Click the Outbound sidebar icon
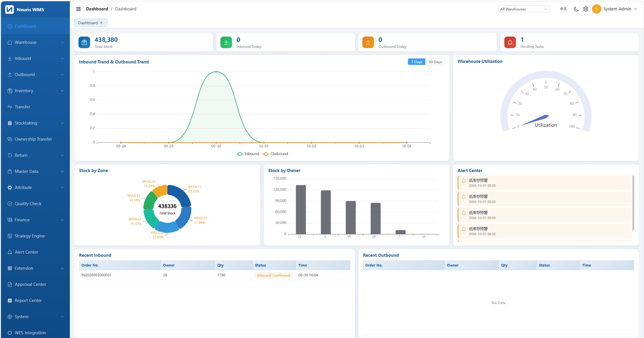Screen dimensions: 644x338 pyautogui.click(x=10, y=75)
